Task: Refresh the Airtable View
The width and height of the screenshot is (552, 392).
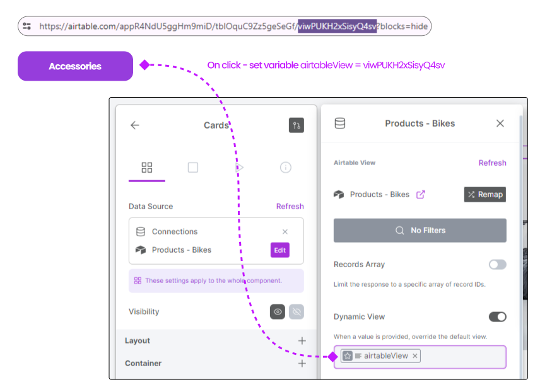Action: pyautogui.click(x=492, y=163)
